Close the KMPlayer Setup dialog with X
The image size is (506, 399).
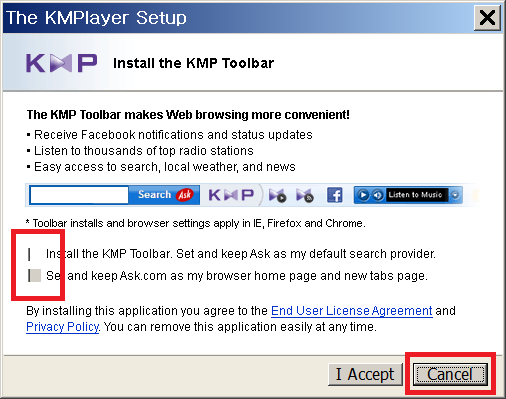click(487, 17)
